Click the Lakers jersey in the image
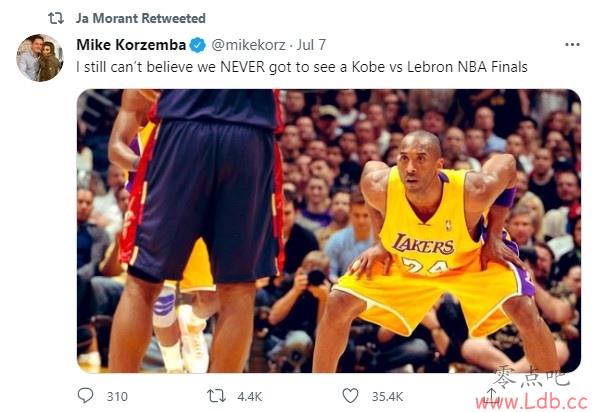Viewport: 597px width, 412px height. 430,223
